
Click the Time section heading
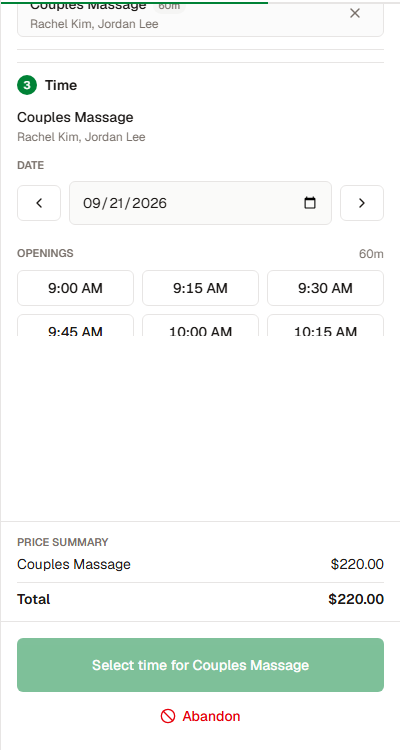pyautogui.click(x=61, y=85)
